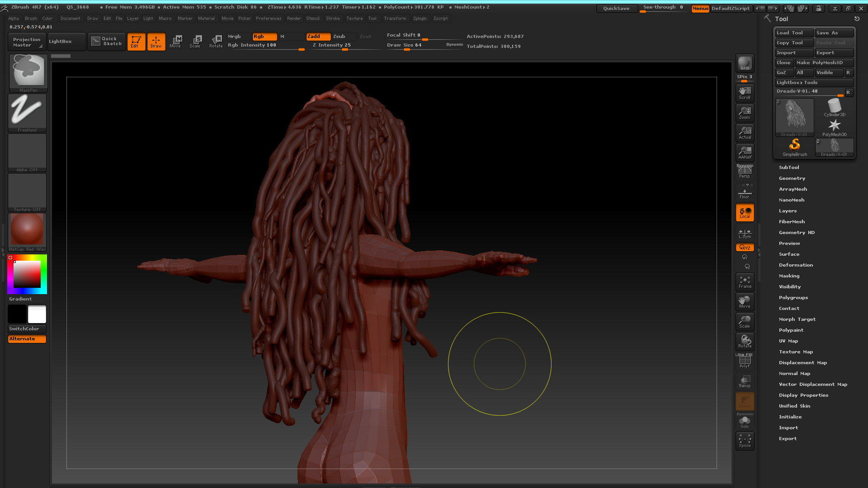Select the PolyMesh3D star tool
Screen dimensions: 868x488
coord(835,127)
